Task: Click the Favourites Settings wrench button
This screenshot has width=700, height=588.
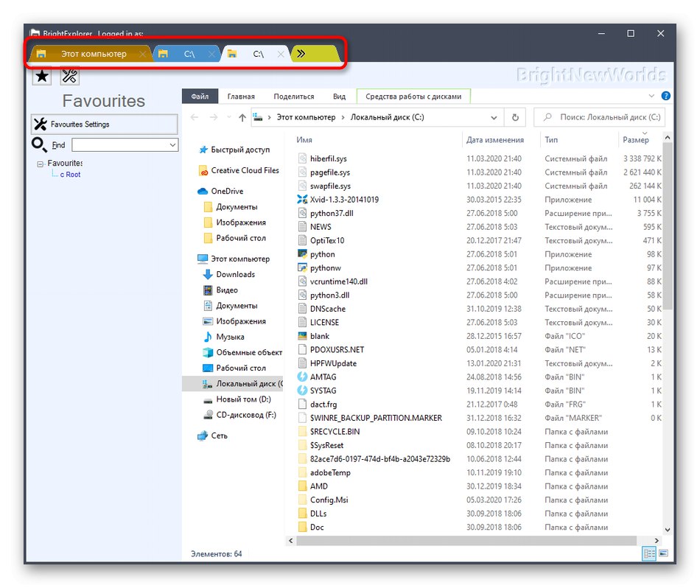Action: coord(104,124)
